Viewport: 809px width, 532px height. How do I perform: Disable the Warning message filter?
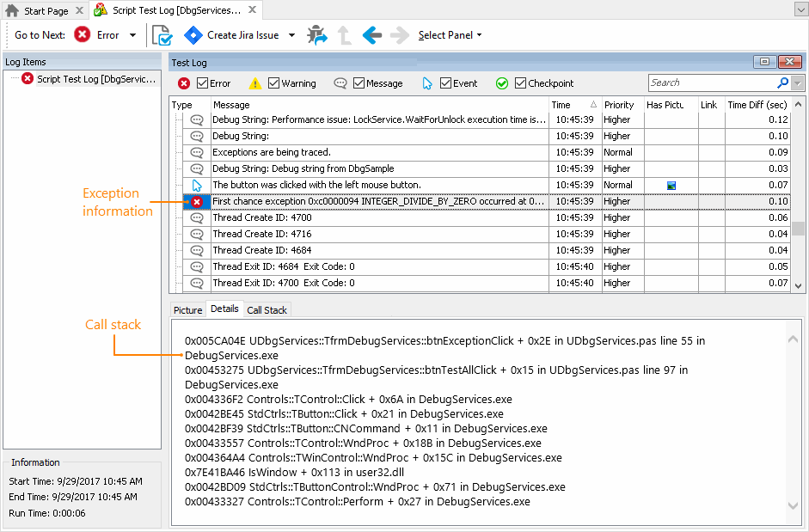click(273, 83)
